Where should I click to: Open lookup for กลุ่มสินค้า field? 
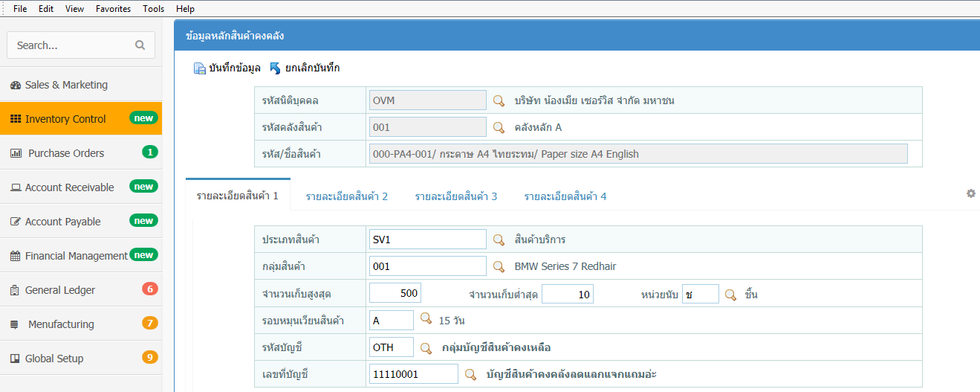tap(499, 266)
